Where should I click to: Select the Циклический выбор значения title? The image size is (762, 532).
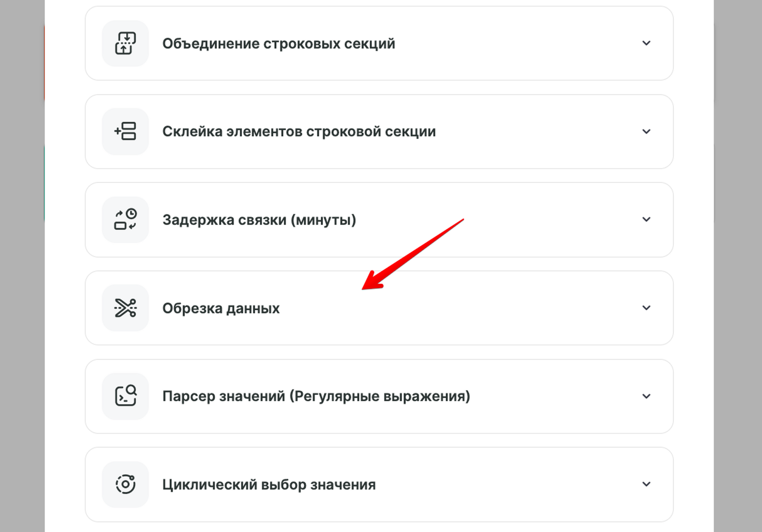tap(269, 485)
